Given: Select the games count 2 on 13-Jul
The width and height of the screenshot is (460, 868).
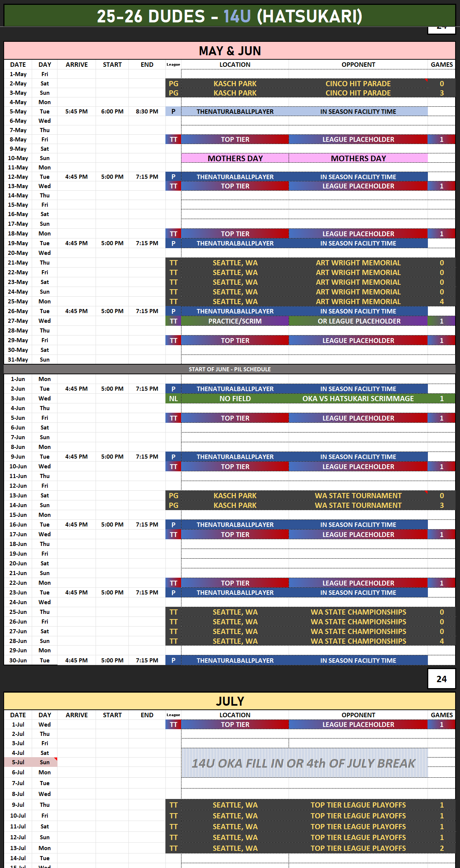Looking at the screenshot, I should pos(442,848).
